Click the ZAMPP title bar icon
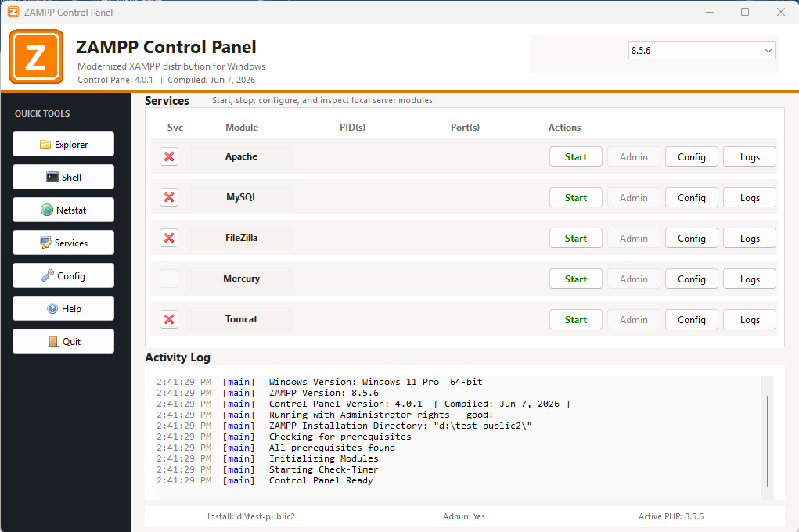Image resolution: width=799 pixels, height=532 pixels. tap(13, 12)
